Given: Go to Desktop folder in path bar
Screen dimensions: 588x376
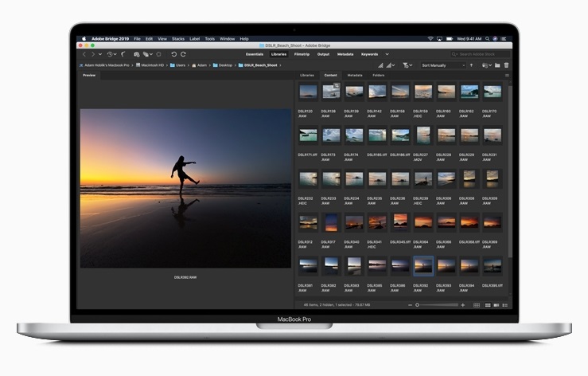Looking at the screenshot, I should pyautogui.click(x=223, y=65).
